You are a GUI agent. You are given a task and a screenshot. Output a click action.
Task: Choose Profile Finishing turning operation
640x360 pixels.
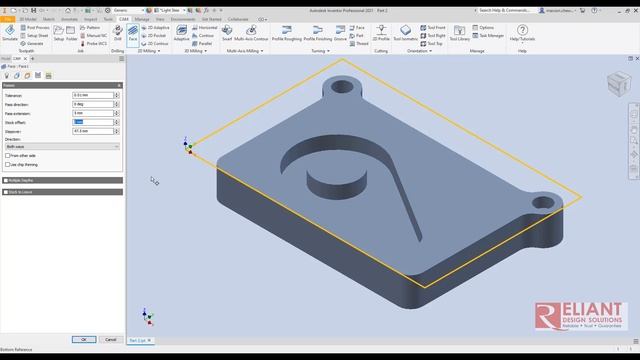tap(318, 33)
